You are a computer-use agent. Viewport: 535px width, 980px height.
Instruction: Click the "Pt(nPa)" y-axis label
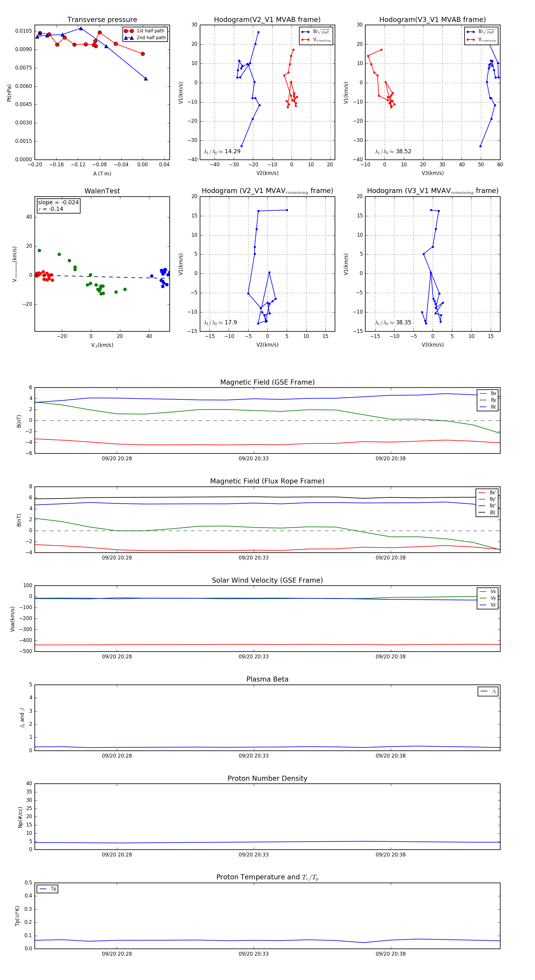point(9,92)
